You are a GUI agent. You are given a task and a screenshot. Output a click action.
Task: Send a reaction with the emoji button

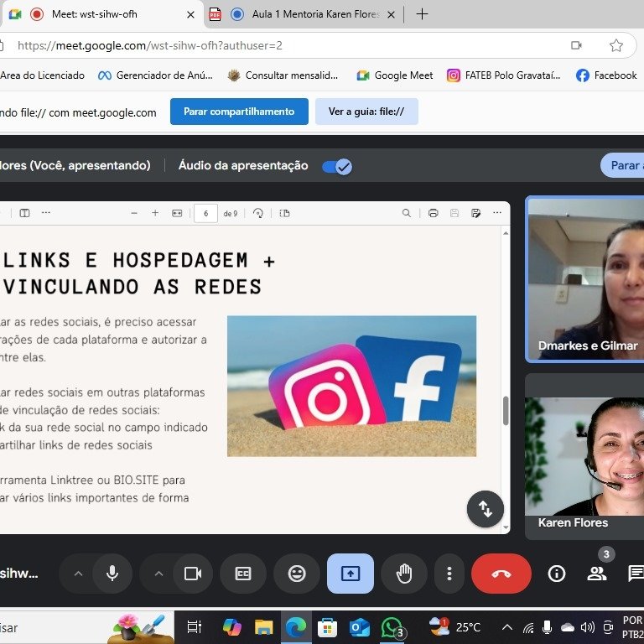pos(297,574)
